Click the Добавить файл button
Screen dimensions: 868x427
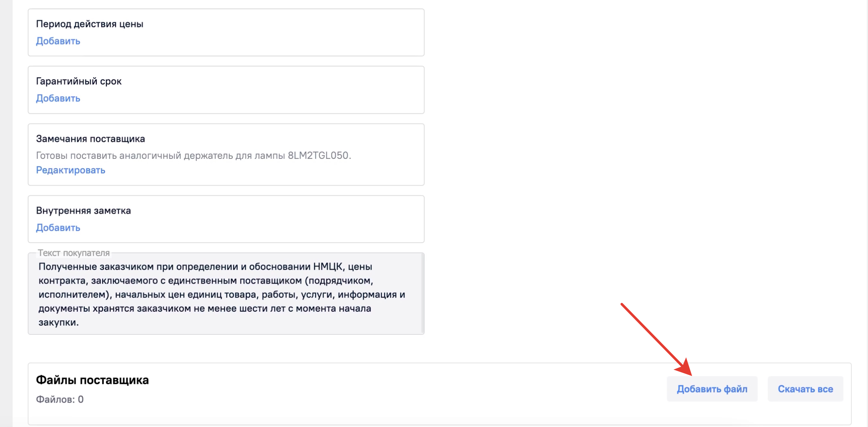[x=712, y=389]
